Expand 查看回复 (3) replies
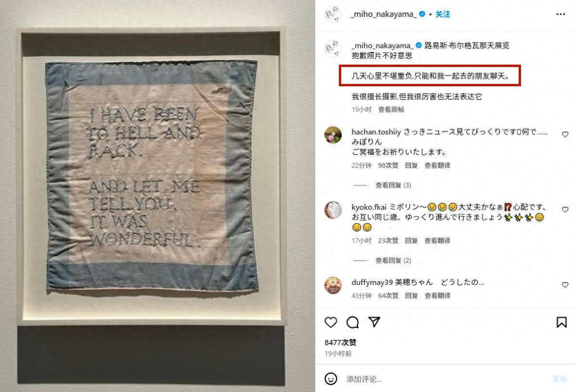575x392 pixels. click(x=393, y=185)
